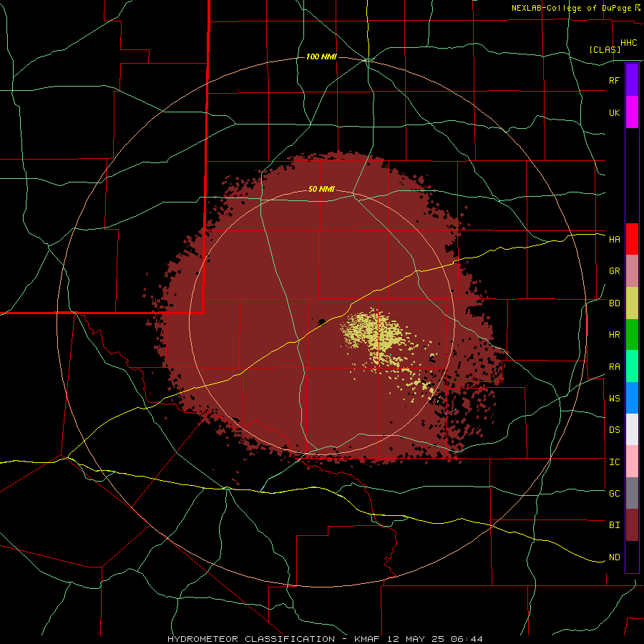Click the small blue wet-snow pixels
The width and height of the screenshot is (644, 644).
pos(455,410)
